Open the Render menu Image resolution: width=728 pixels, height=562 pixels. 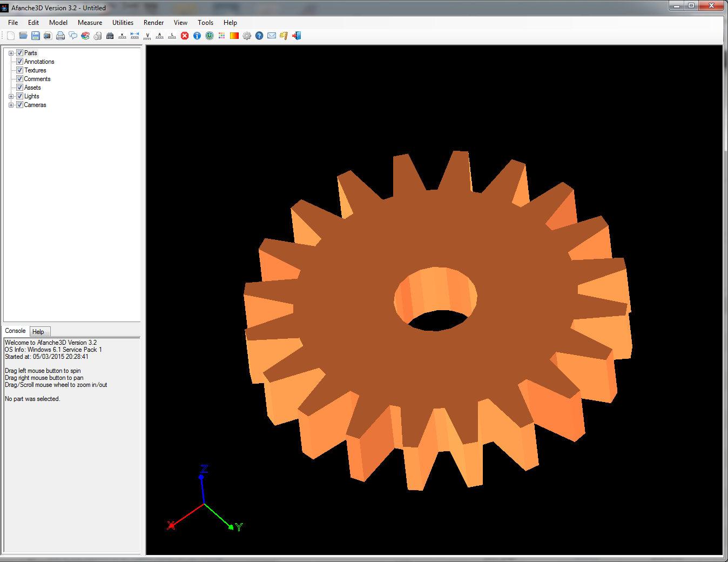coord(153,23)
